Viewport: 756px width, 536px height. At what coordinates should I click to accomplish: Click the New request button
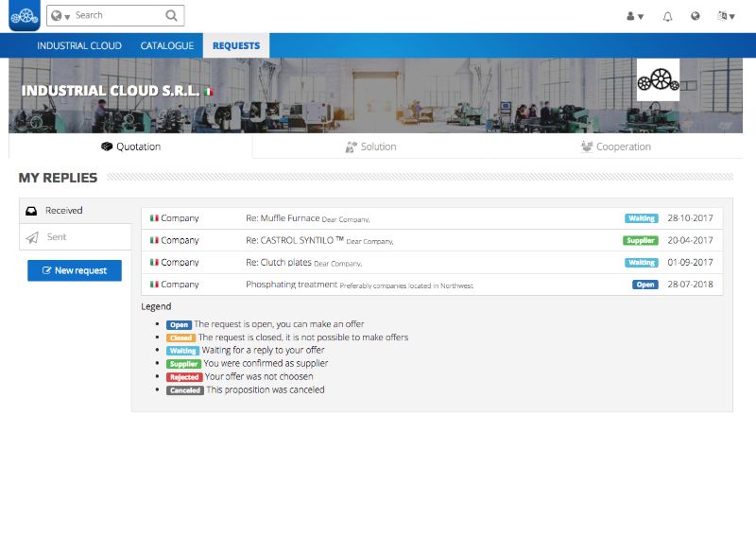pos(75,270)
